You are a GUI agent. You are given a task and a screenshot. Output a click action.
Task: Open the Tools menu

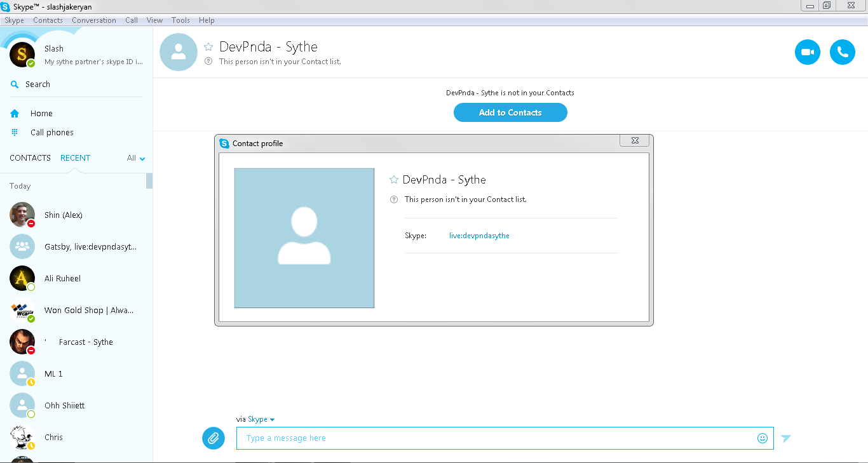pos(180,20)
